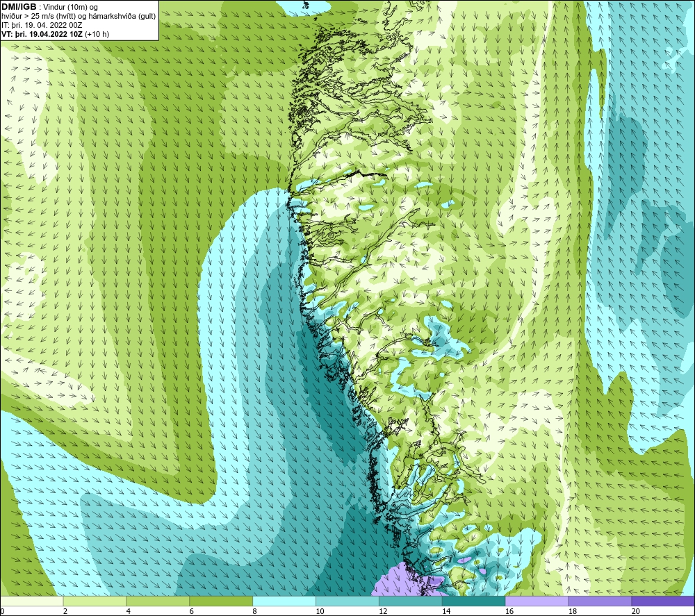Select the 14–16 m/s dark teal swatch

click(x=474, y=601)
